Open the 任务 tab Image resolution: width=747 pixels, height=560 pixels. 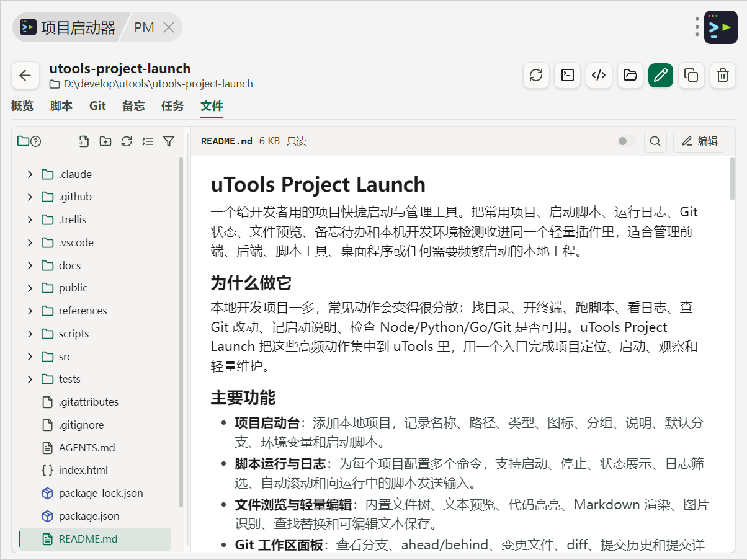[172, 106]
